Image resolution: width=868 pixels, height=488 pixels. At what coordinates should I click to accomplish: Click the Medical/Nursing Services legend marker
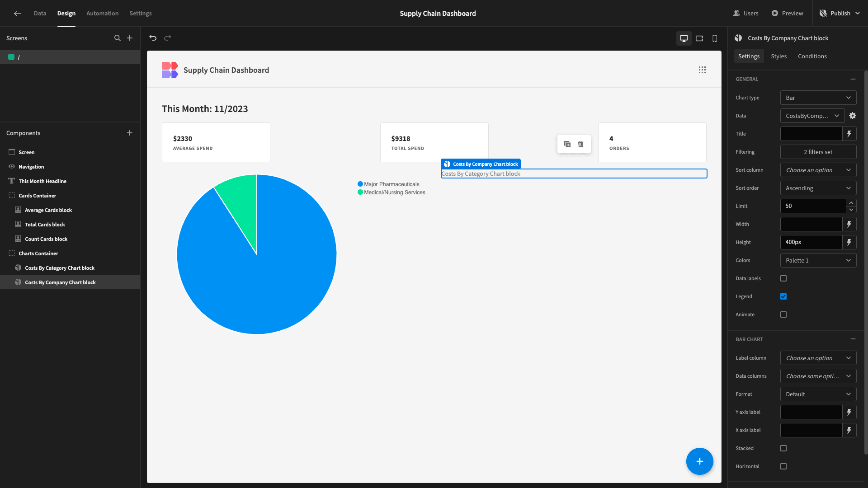[x=360, y=192]
